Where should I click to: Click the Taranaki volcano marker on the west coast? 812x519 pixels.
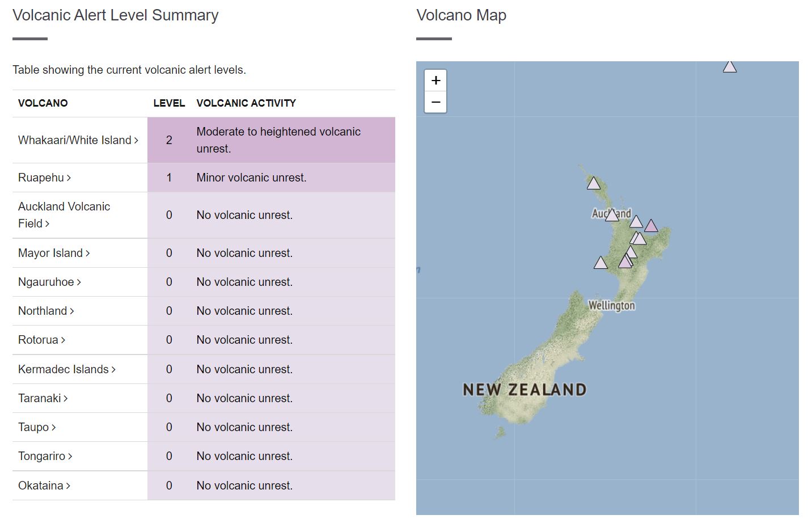[x=600, y=263]
